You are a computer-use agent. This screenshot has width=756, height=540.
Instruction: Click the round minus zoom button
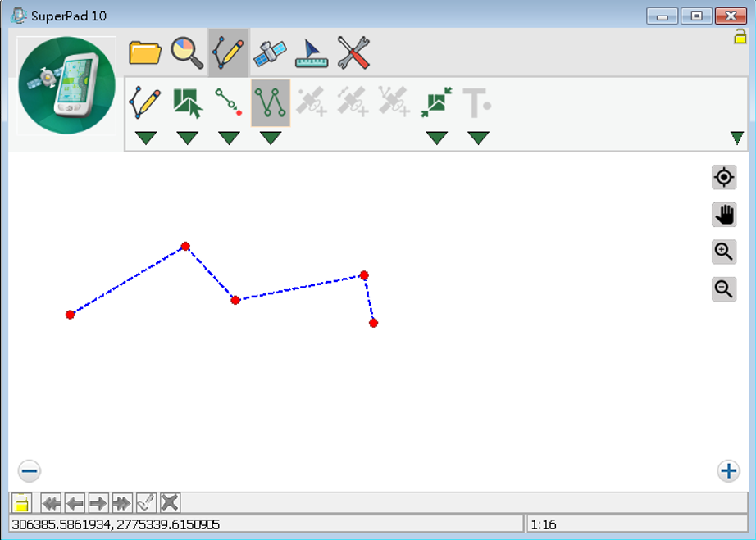(x=30, y=470)
